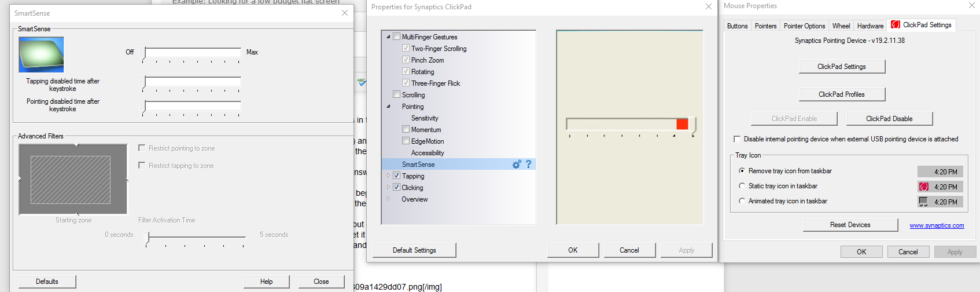Toggle the Three-Finger Flick checkbox
The width and height of the screenshot is (980, 292).
pyautogui.click(x=406, y=83)
